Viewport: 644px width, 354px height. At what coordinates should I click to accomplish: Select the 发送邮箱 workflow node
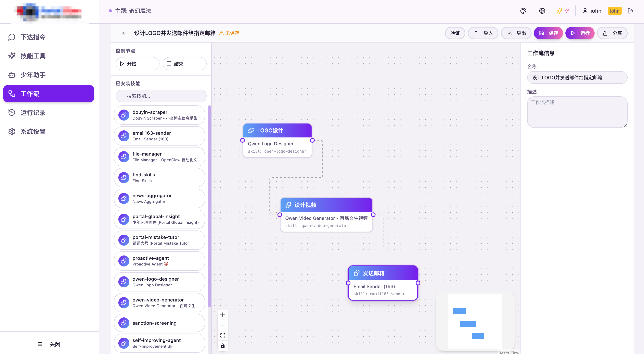point(382,273)
